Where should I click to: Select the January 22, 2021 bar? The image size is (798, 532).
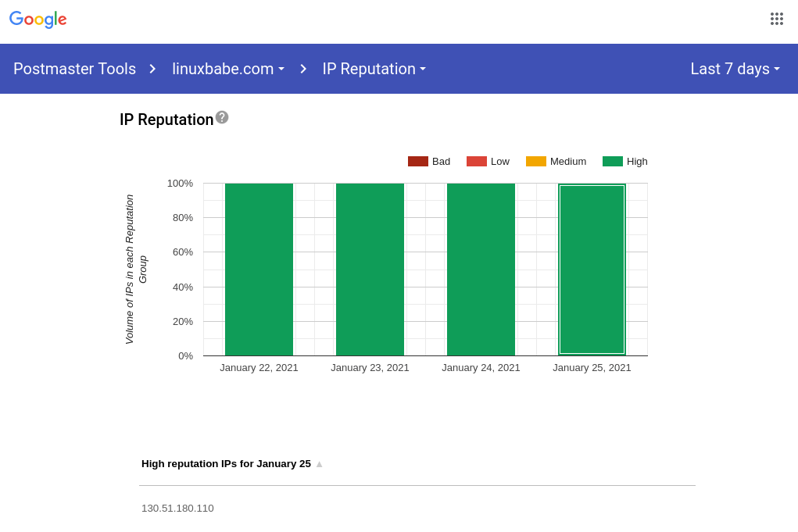click(259, 270)
